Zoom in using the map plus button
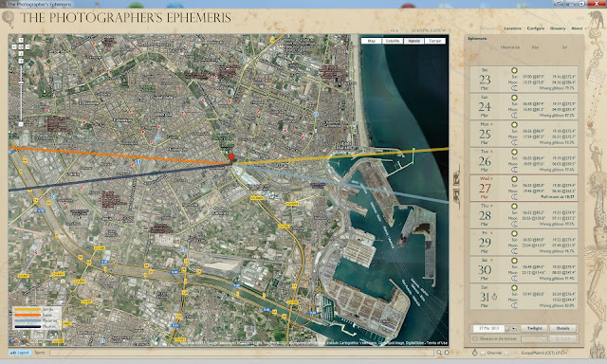607x364 pixels. tap(21, 61)
